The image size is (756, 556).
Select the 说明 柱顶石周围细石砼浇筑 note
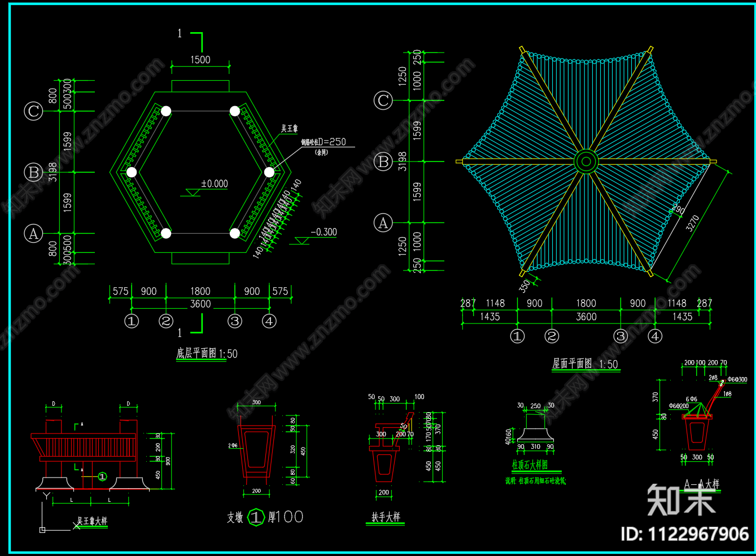tap(535, 481)
